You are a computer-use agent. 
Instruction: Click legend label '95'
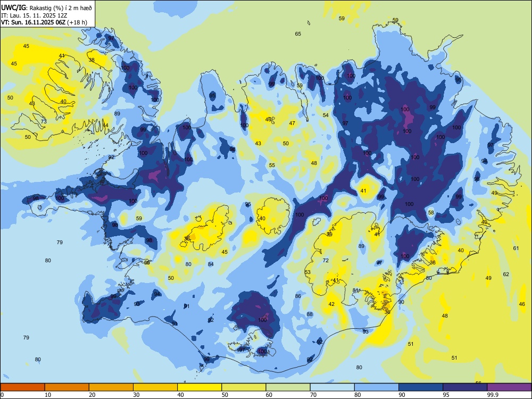[446, 395]
